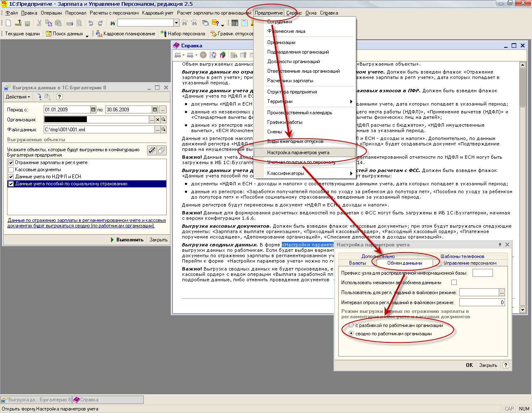Click the magnifier icon beside Файл данных field

point(164,130)
